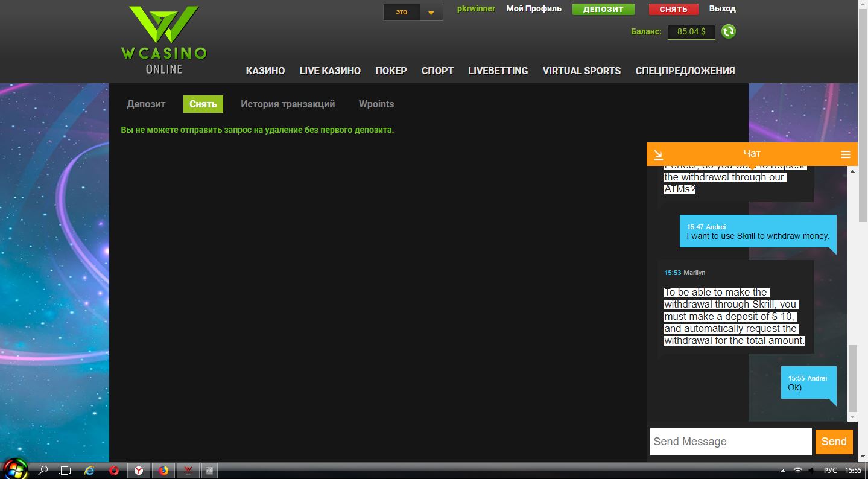Image resolution: width=868 pixels, height=479 pixels.
Task: Open СПЕЦПРЕДЛОЖЕНИЯ menu
Action: (x=685, y=71)
